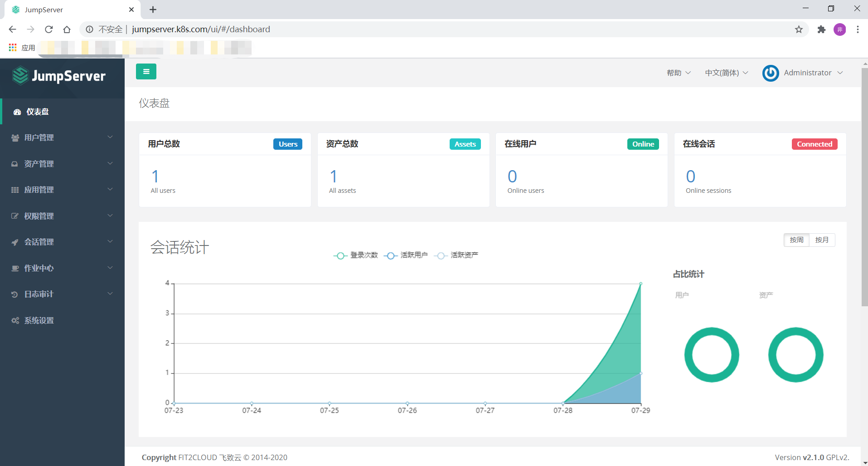Toggle 活跃用户 legend series
The image size is (868, 466).
click(406, 255)
